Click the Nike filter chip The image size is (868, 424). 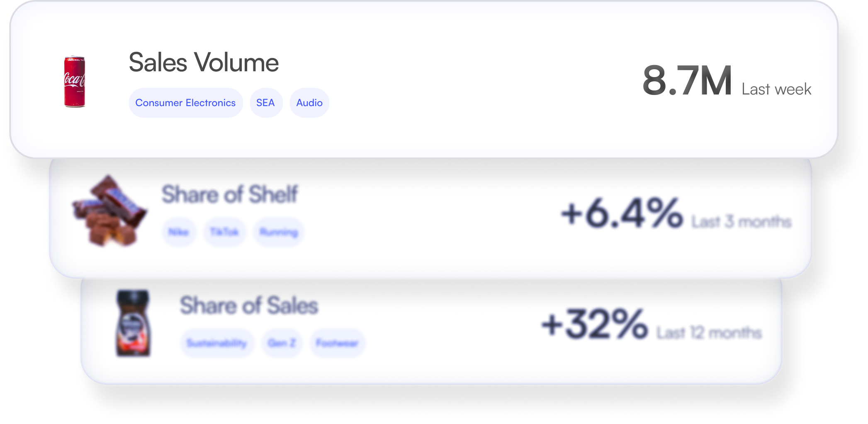(x=179, y=232)
